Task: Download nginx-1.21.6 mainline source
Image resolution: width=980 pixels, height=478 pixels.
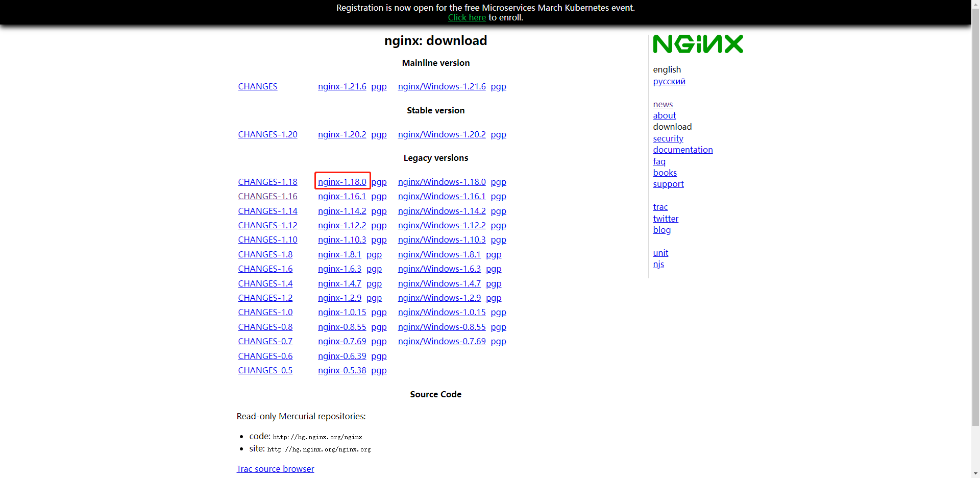Action: point(342,86)
